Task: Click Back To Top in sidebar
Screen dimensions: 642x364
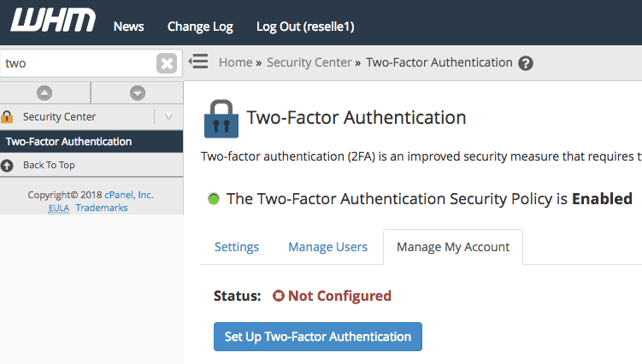Action: (x=49, y=165)
